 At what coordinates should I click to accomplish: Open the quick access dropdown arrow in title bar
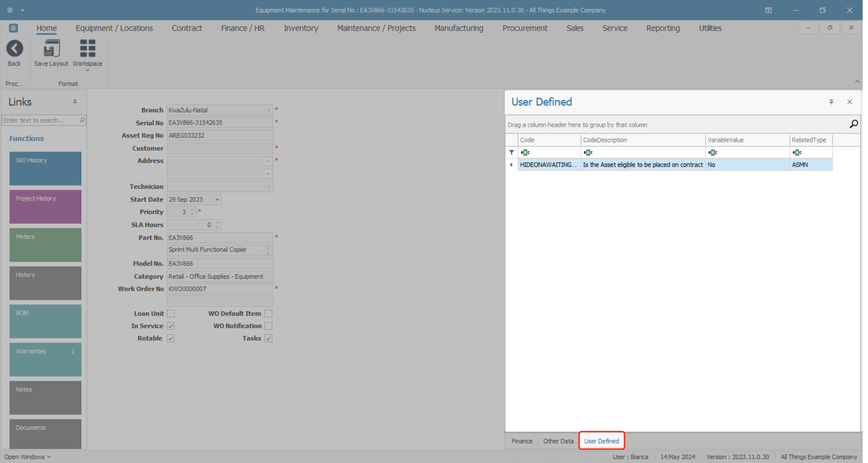22,10
